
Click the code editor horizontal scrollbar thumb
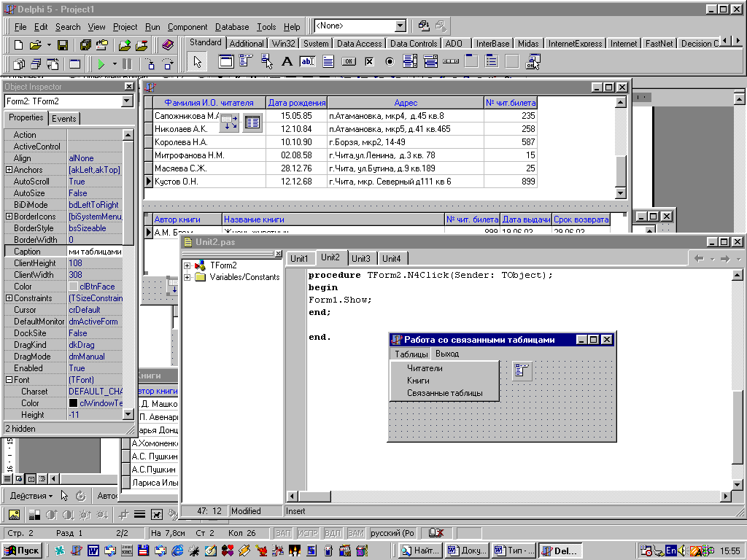click(314, 496)
